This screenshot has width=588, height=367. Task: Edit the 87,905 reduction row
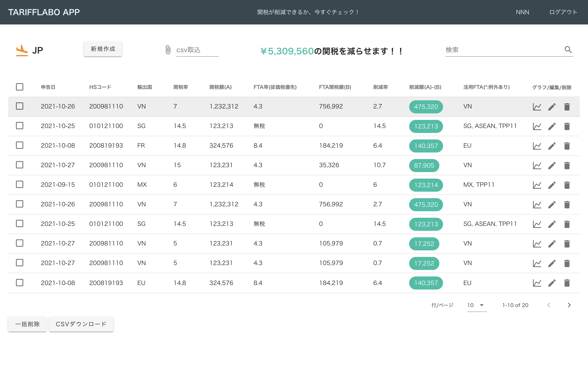(x=552, y=166)
